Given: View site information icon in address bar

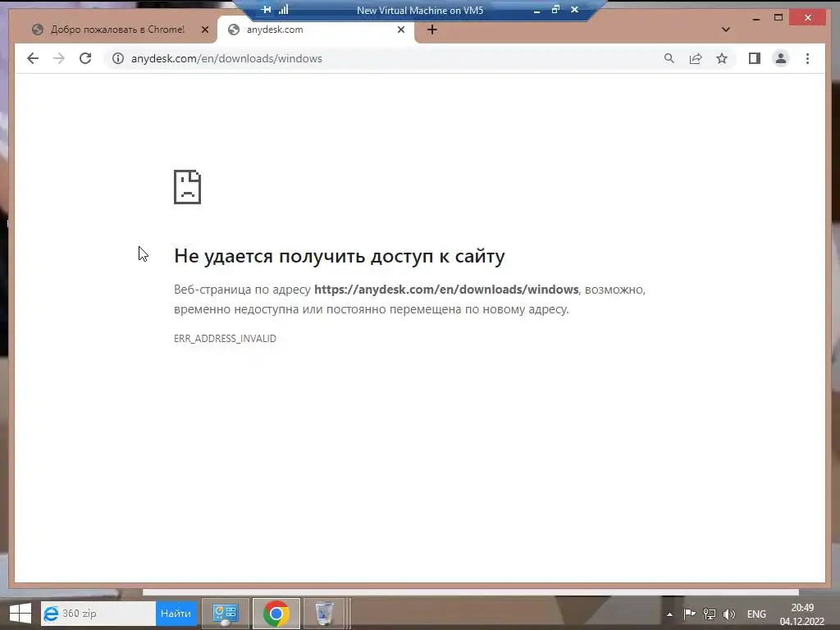Looking at the screenshot, I should click(x=118, y=58).
